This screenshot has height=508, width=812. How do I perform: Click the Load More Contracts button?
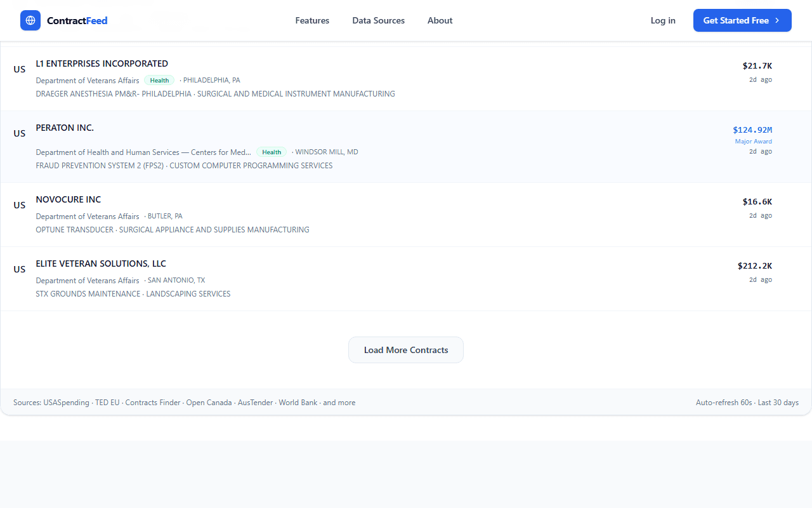[406, 350]
